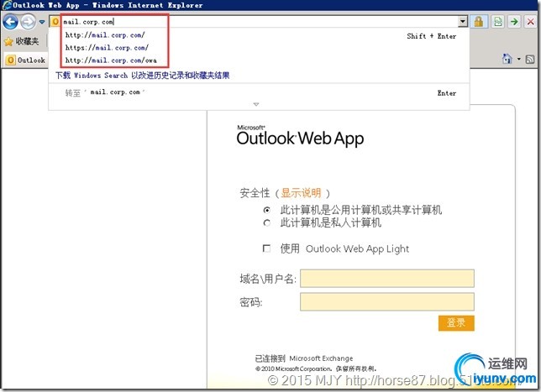Select public or shared computer radio option

click(x=266, y=210)
